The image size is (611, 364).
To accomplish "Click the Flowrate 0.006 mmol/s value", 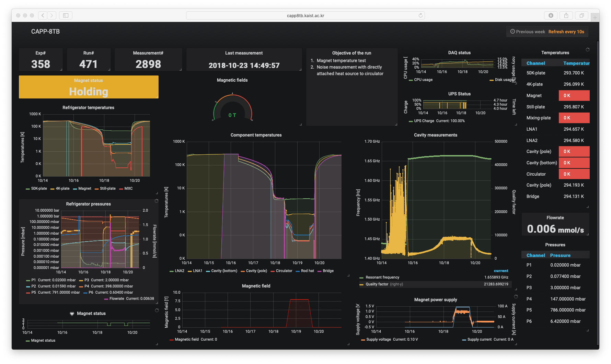I will point(555,229).
